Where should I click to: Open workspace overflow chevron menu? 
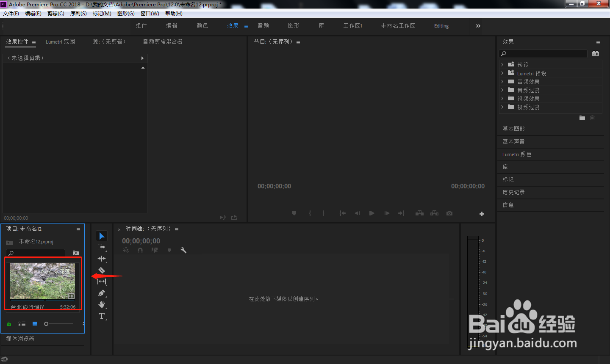pyautogui.click(x=478, y=26)
